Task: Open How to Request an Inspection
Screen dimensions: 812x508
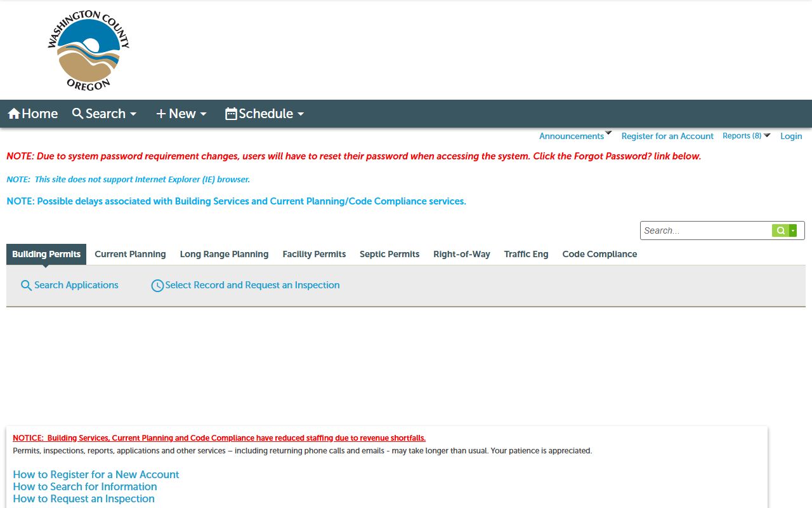Action: click(x=84, y=498)
